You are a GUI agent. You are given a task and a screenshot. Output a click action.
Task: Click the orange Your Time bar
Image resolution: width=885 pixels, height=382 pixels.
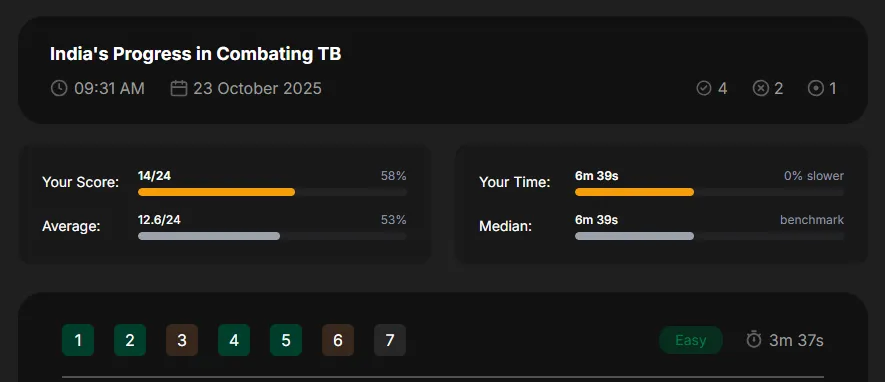634,192
